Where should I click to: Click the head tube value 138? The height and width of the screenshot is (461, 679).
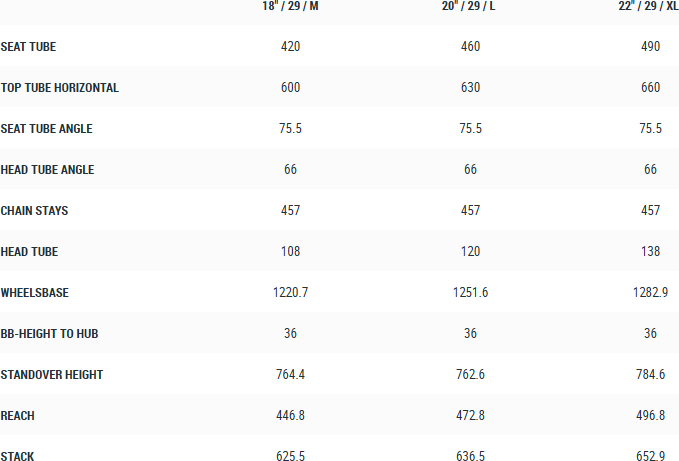coord(650,252)
